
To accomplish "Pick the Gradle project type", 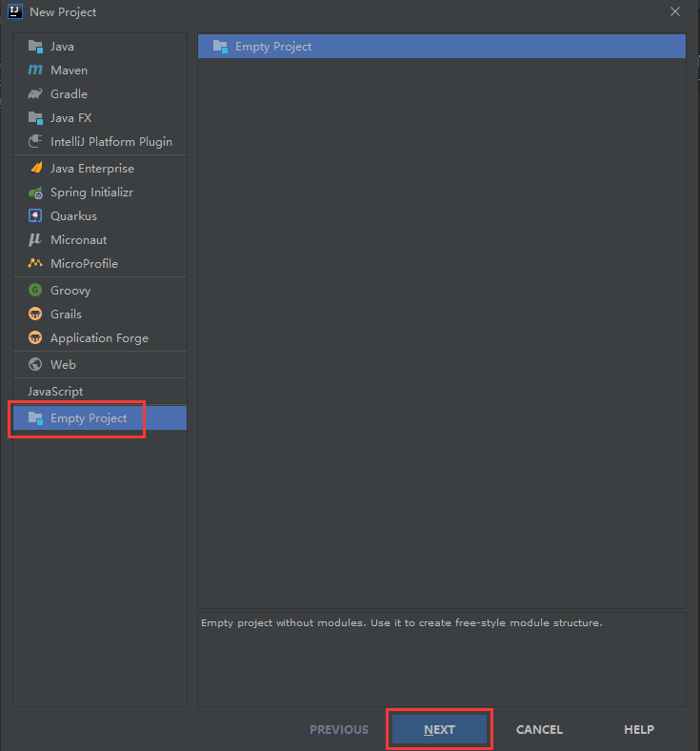I will click(x=100, y=93).
